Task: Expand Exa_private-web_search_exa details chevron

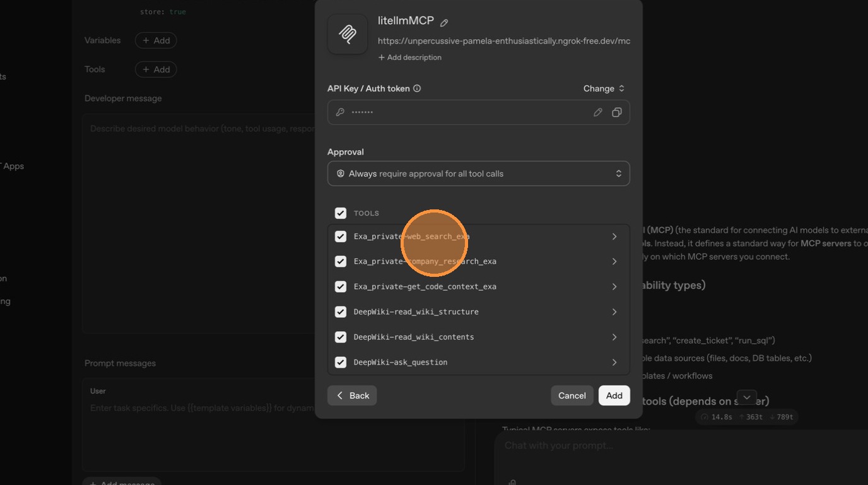Action: pos(614,237)
